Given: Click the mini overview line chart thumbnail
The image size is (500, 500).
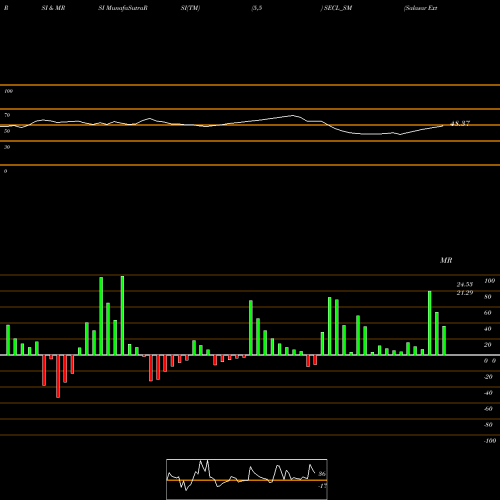Looking at the screenshot, I should pyautogui.click(x=247, y=479).
